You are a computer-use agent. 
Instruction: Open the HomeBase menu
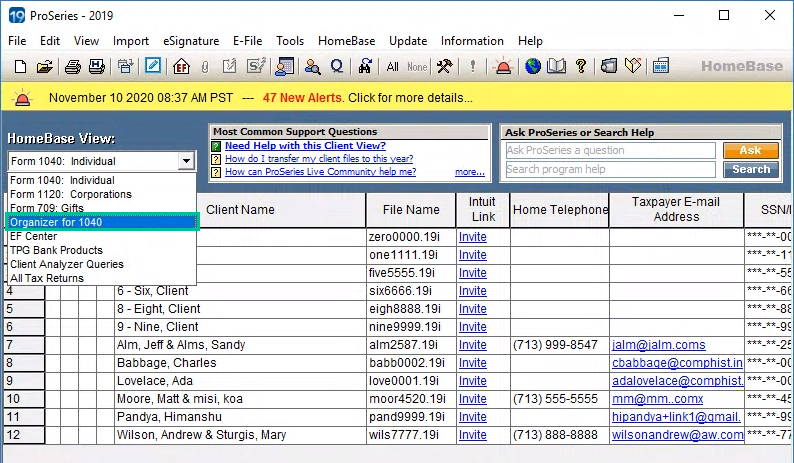[346, 41]
